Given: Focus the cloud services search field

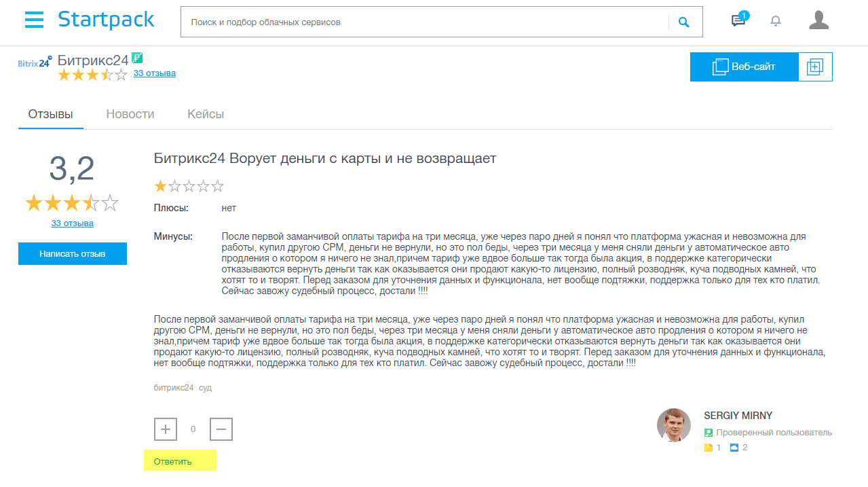Looking at the screenshot, I should click(x=425, y=22).
